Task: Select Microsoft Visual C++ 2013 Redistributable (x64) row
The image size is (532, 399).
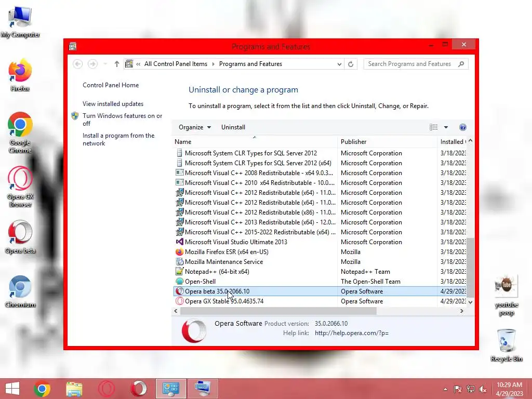Action: click(320, 222)
